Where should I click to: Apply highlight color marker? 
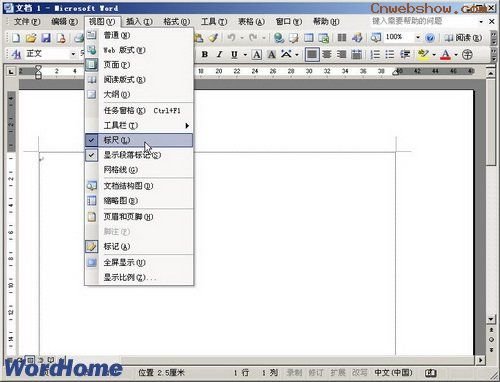point(423,54)
